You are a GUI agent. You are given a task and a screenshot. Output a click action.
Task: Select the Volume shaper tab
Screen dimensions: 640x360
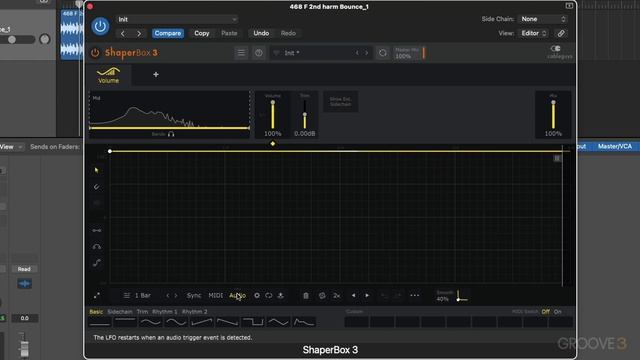click(x=109, y=76)
